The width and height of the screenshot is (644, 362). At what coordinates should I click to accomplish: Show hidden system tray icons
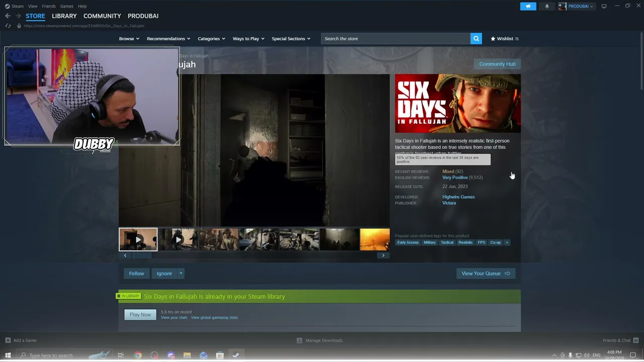[x=554, y=355]
